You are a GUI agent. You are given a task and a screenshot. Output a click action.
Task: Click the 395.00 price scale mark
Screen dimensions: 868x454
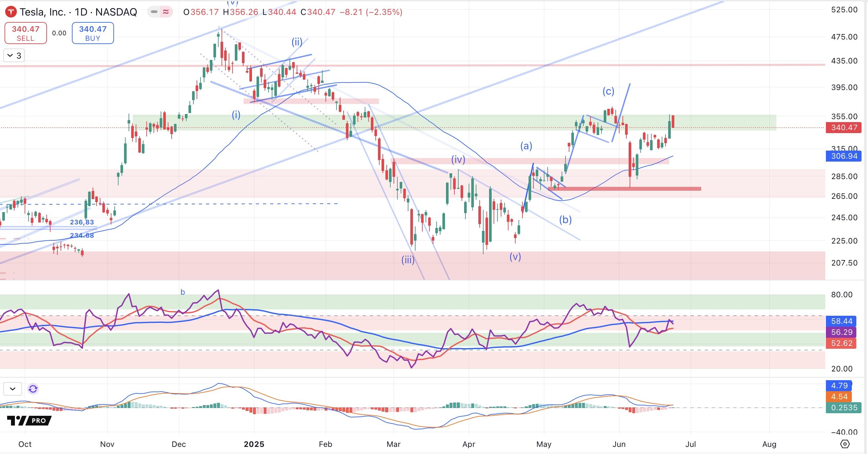[x=844, y=87]
